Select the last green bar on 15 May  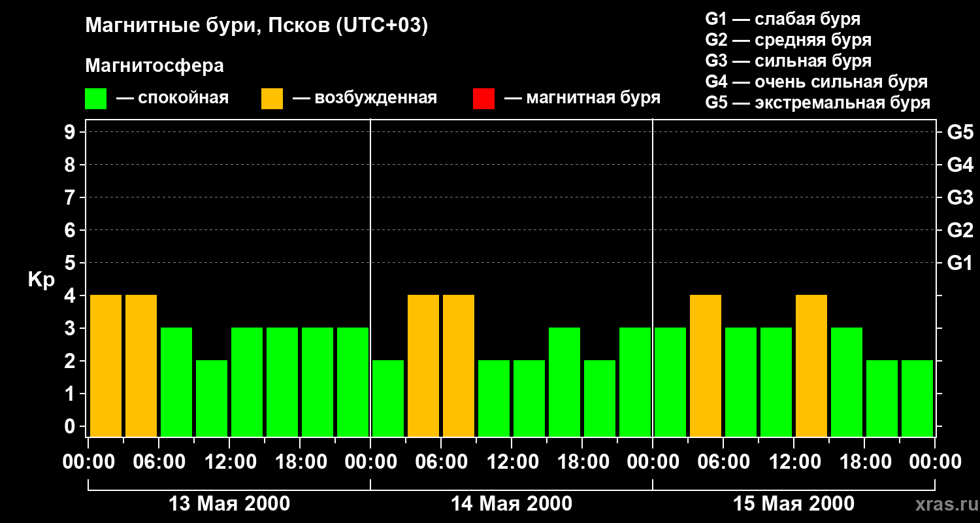(917, 398)
